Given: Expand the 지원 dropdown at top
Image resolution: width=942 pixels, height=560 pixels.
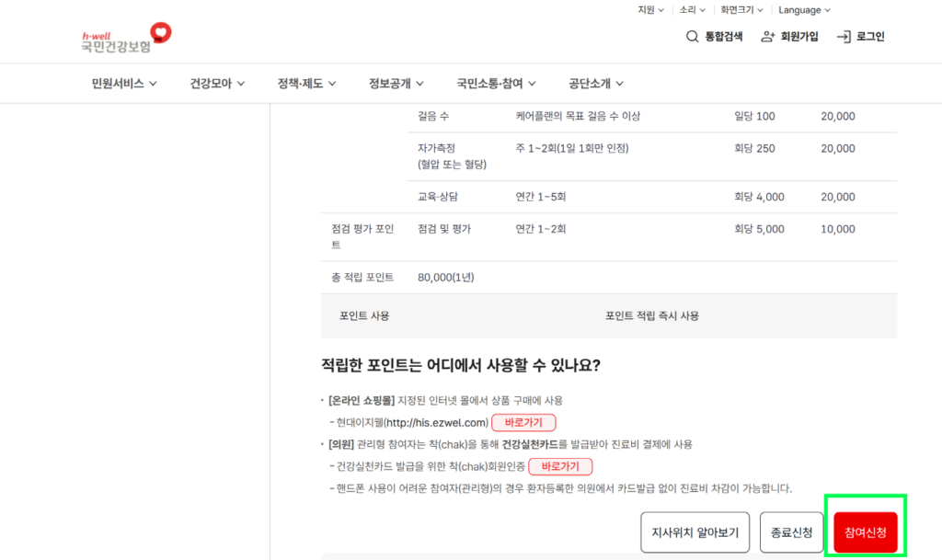Looking at the screenshot, I should pyautogui.click(x=650, y=10).
